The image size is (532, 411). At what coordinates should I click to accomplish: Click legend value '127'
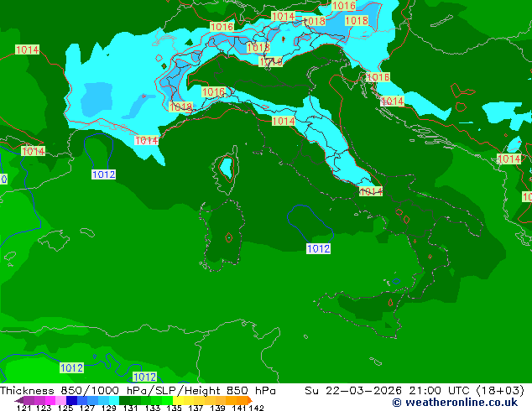coord(87,408)
